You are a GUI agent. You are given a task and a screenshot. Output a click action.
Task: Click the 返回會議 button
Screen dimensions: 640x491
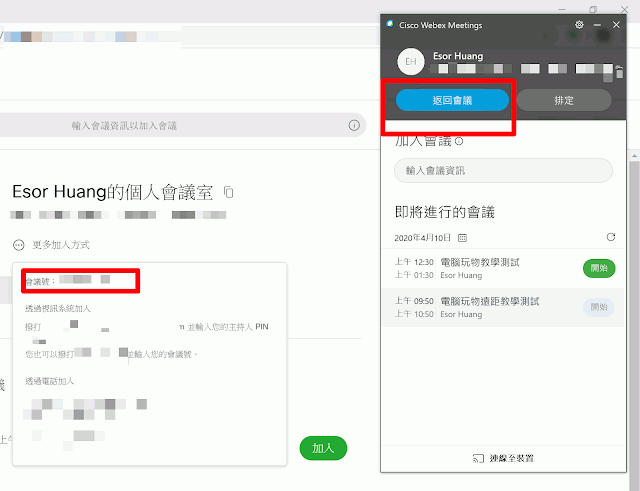tap(452, 100)
